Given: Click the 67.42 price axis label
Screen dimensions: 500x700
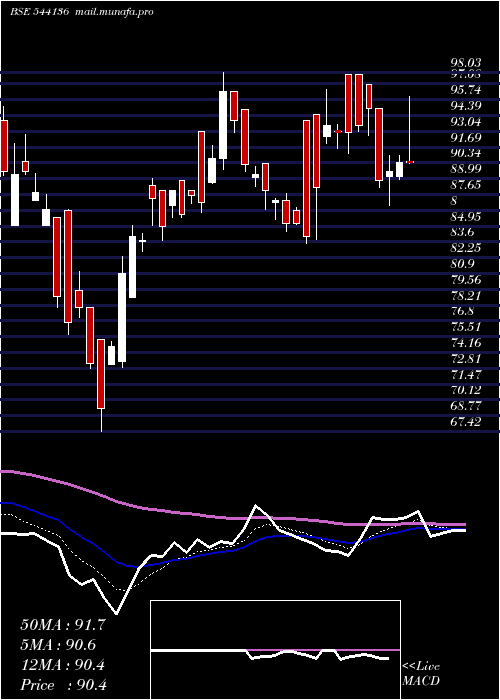Looking at the screenshot, I should 465,422.
